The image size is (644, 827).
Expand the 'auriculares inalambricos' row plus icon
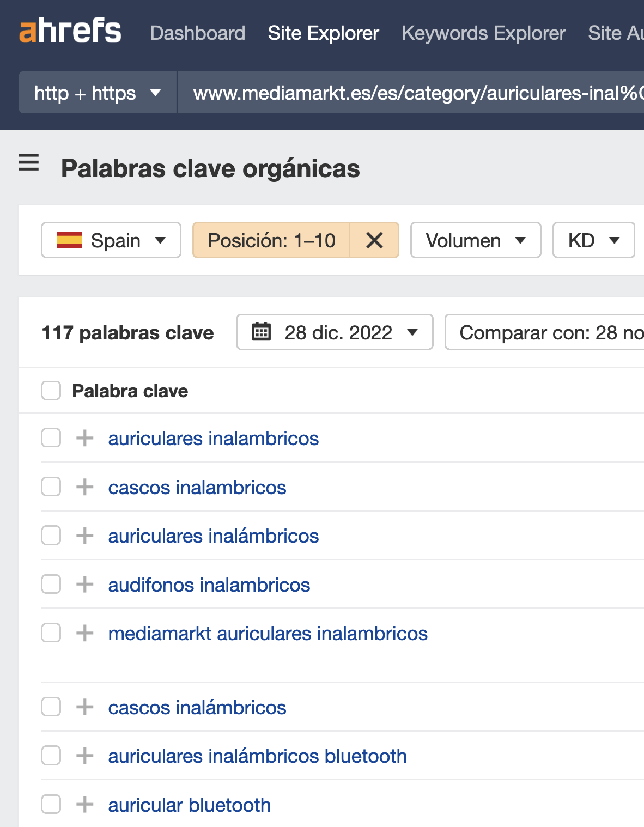(x=84, y=438)
